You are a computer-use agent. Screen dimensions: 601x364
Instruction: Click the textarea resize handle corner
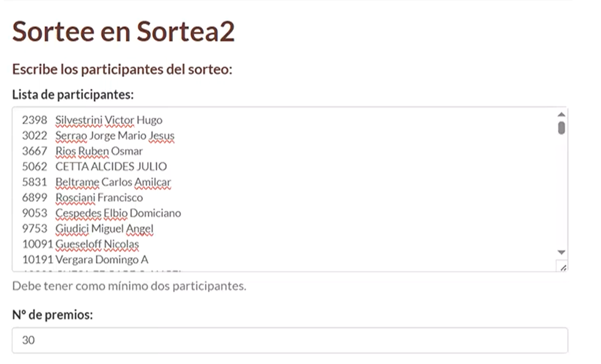(563, 267)
